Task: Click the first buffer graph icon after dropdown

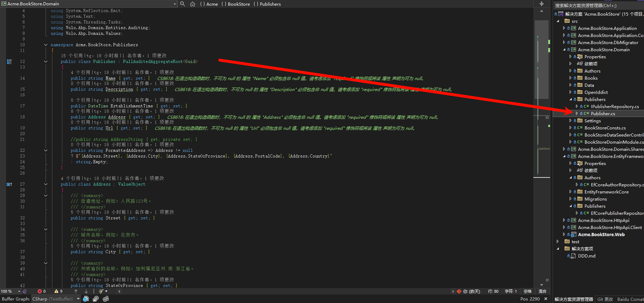Action: pyautogui.click(x=86, y=299)
